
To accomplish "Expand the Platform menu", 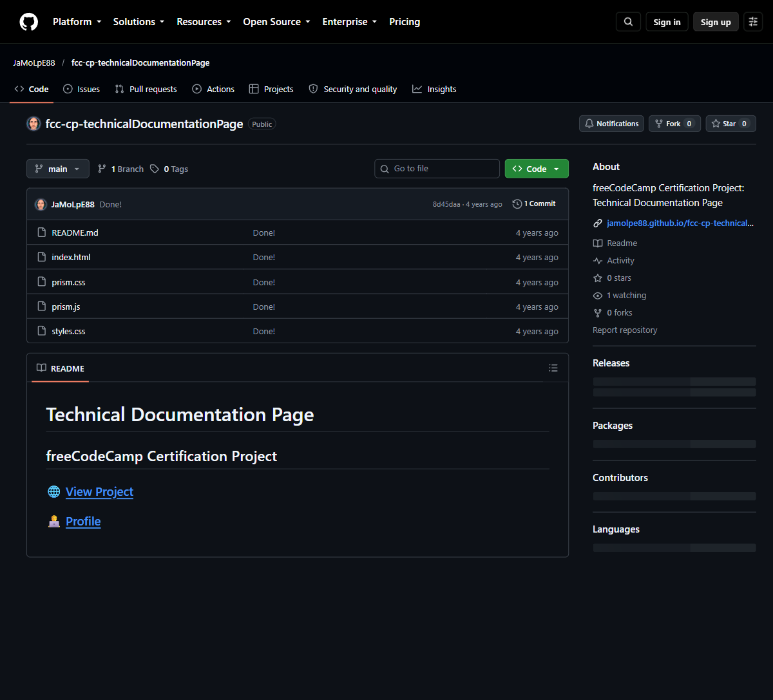I will (77, 22).
